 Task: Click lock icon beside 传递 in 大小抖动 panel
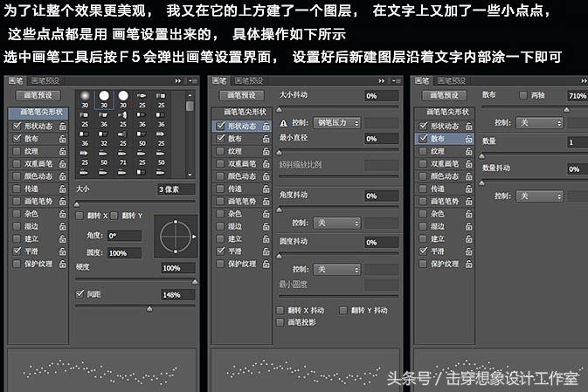[x=266, y=189]
